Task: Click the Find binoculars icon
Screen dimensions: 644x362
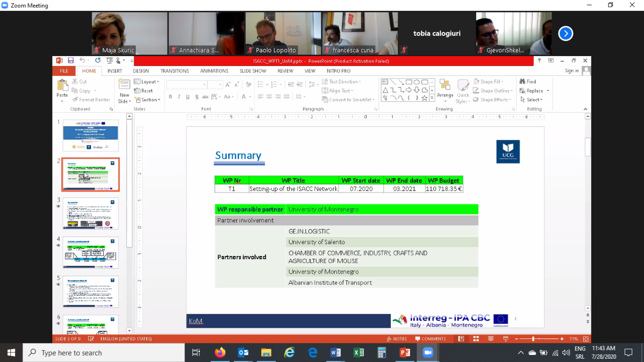Action: tap(522, 81)
